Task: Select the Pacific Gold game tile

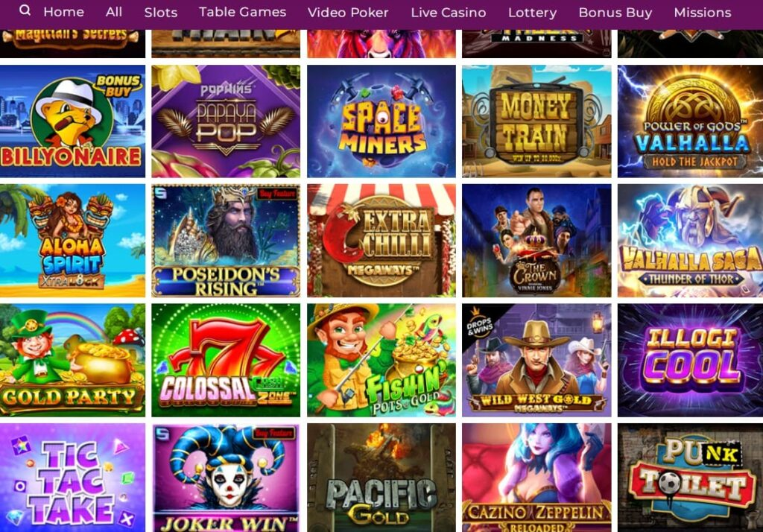Action: click(x=381, y=478)
